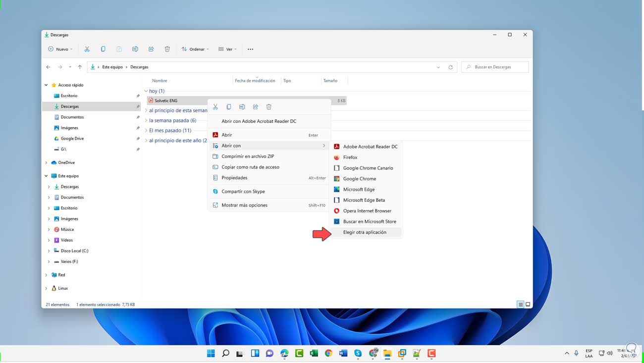Screen dimensions: 644x363
Task: Click the volume speaker icon in system tray
Action: click(x=610, y=353)
